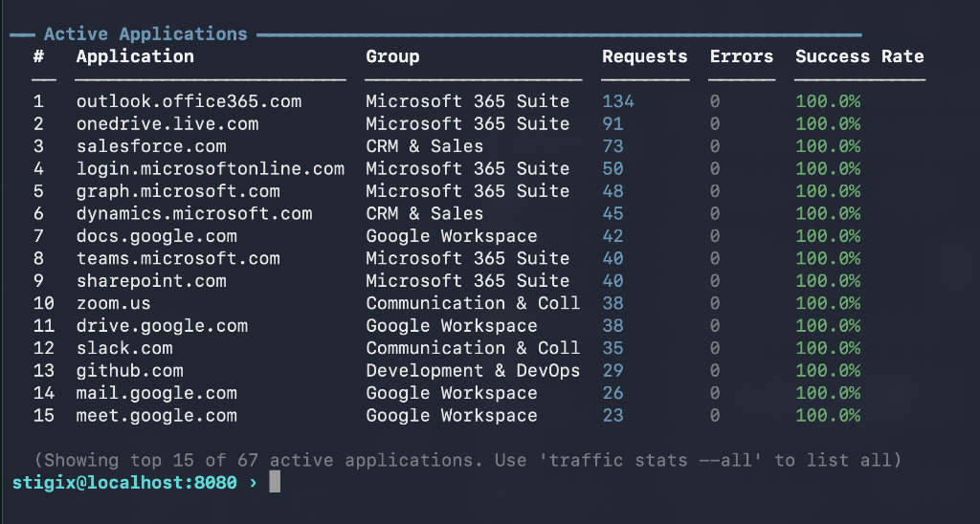Click the sharepoint.com entry
980x524 pixels.
[151, 281]
